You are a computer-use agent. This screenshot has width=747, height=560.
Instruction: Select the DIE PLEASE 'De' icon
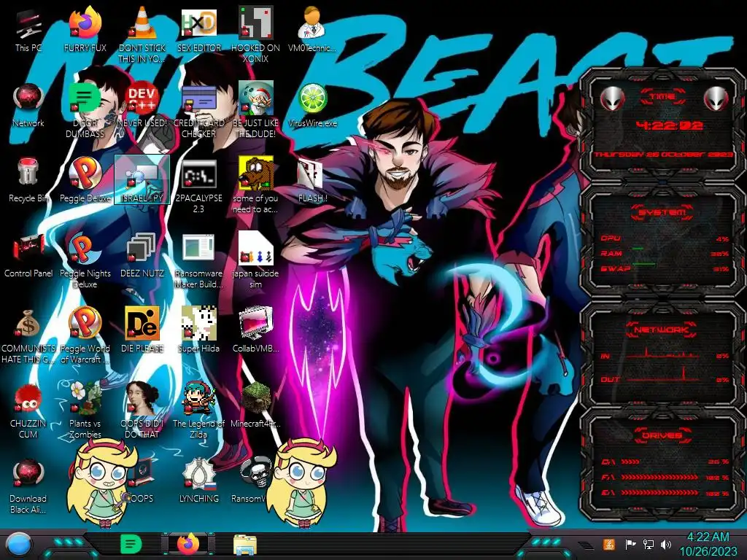click(142, 330)
